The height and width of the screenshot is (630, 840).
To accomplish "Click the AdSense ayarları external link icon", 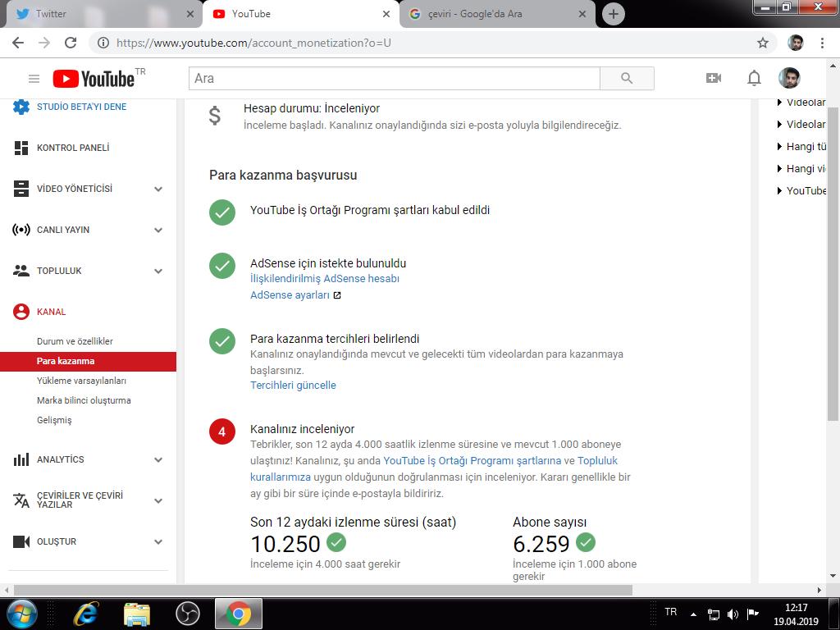I will pos(337,295).
